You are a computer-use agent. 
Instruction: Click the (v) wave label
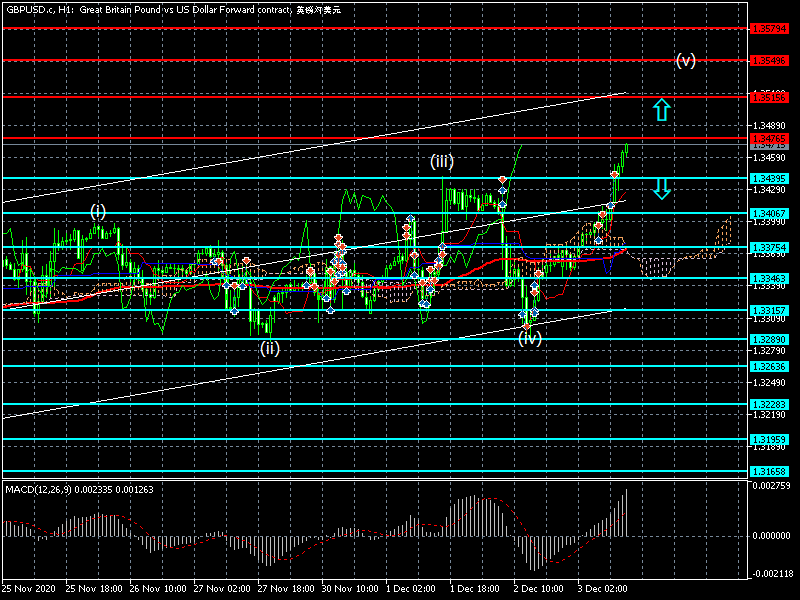(x=686, y=61)
